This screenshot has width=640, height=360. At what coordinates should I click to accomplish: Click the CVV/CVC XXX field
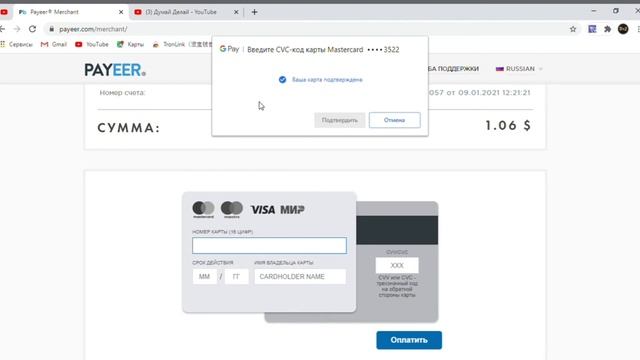click(x=397, y=265)
